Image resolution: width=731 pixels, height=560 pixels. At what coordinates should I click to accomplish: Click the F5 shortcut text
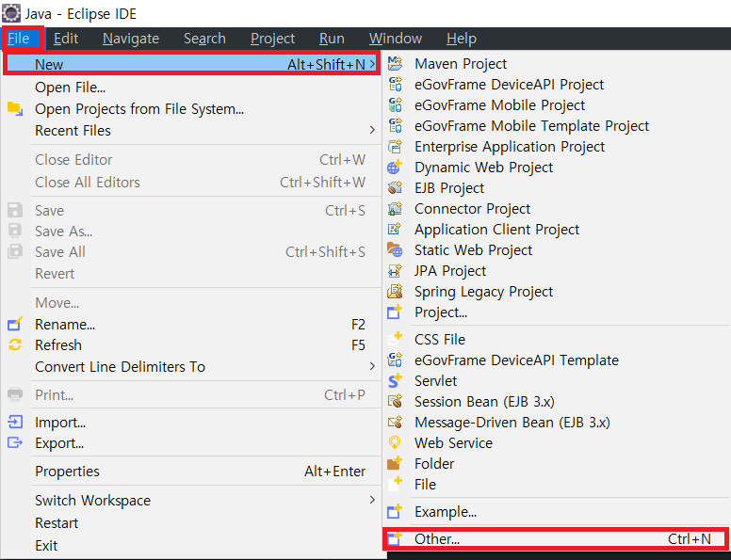click(358, 344)
